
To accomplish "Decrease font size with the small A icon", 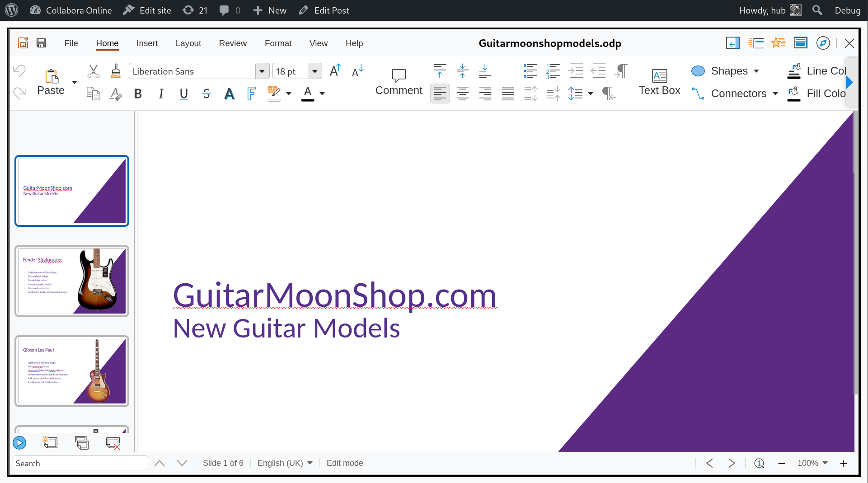I will pyautogui.click(x=357, y=71).
